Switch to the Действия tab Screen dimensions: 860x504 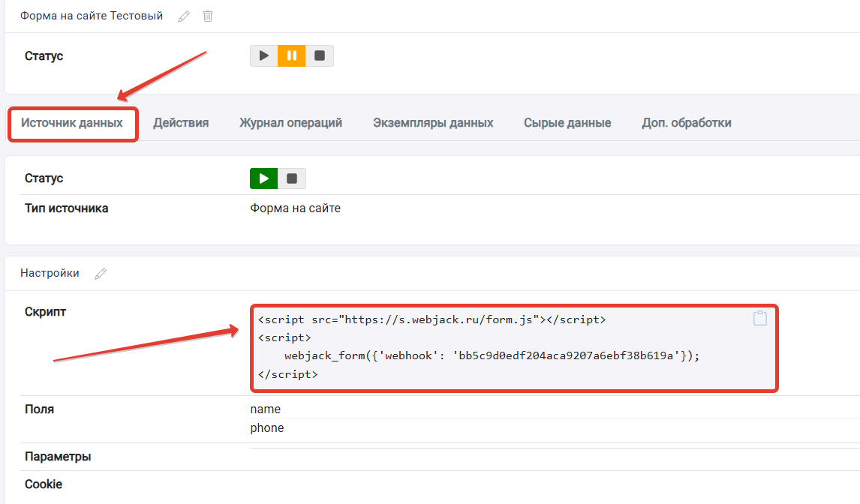coord(181,123)
